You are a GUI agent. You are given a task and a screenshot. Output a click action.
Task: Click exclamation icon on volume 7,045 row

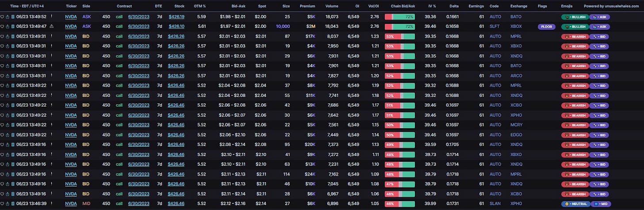pos(51,183)
